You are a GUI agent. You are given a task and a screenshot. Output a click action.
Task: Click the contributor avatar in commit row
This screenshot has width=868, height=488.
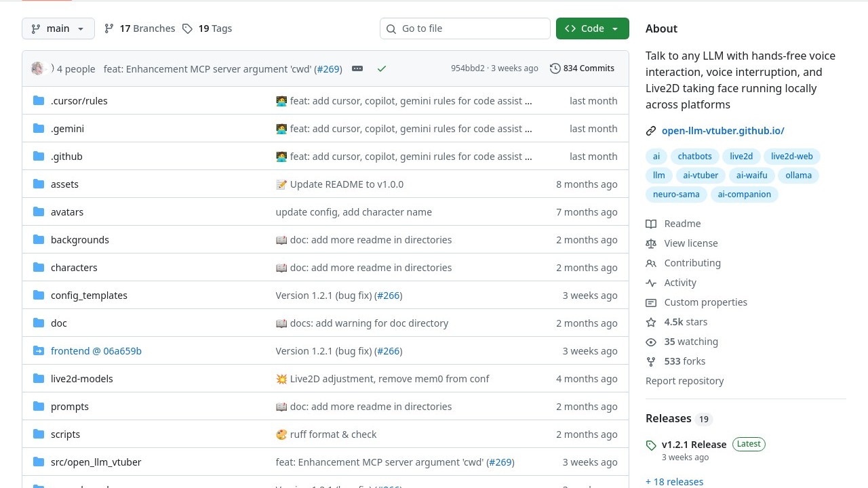37,68
